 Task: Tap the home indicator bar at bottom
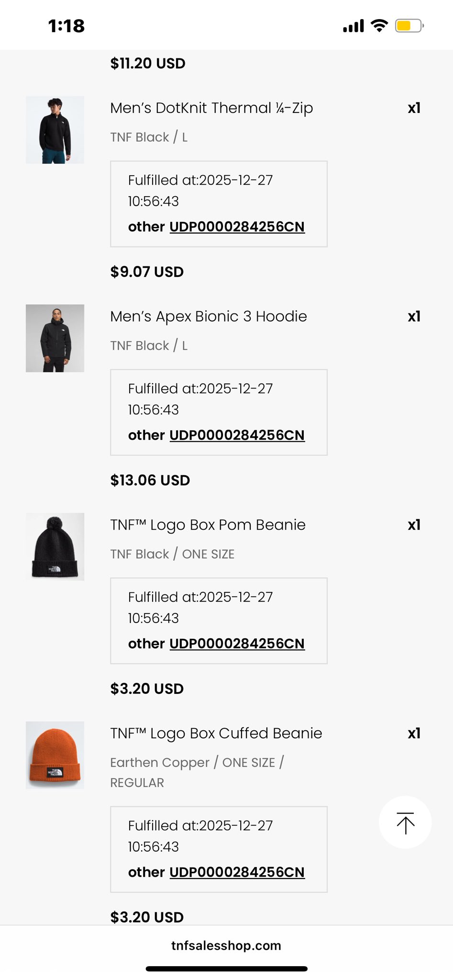(x=226, y=969)
